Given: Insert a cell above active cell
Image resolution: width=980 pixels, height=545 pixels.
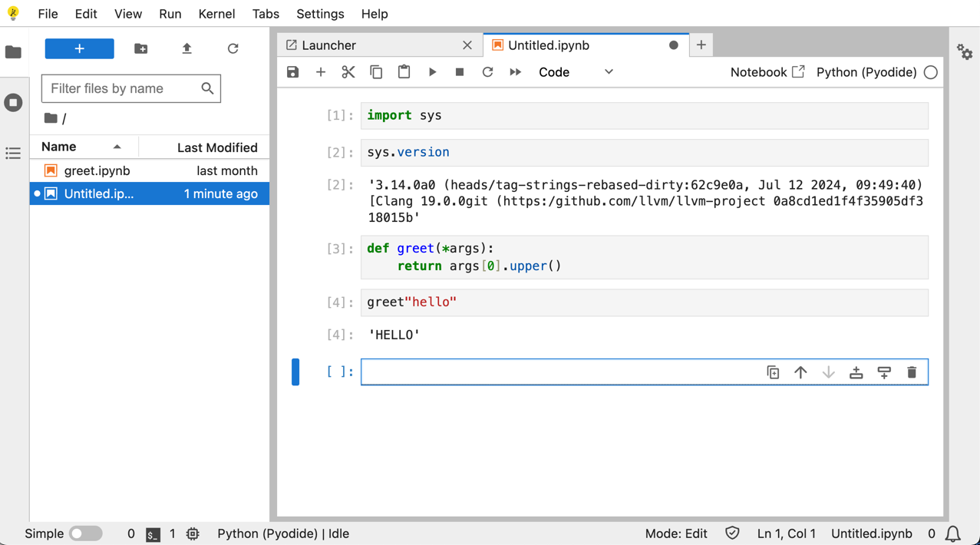Looking at the screenshot, I should (x=856, y=372).
